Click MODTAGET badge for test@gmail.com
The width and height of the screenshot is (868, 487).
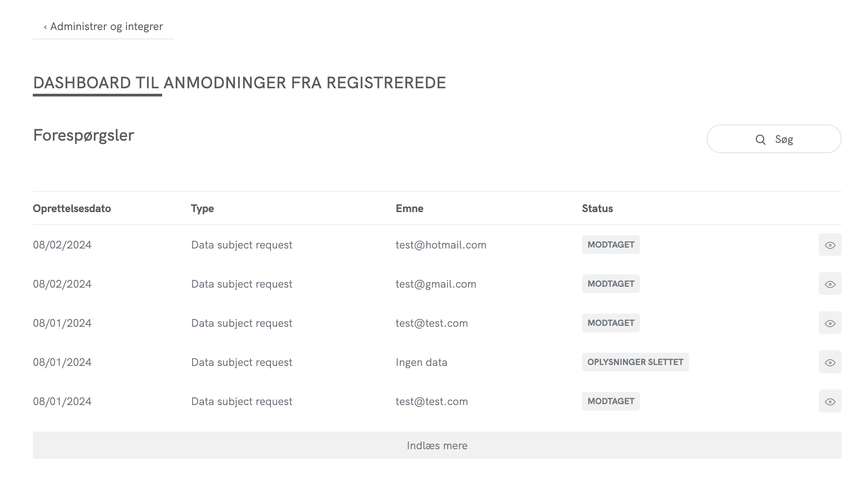(x=610, y=284)
